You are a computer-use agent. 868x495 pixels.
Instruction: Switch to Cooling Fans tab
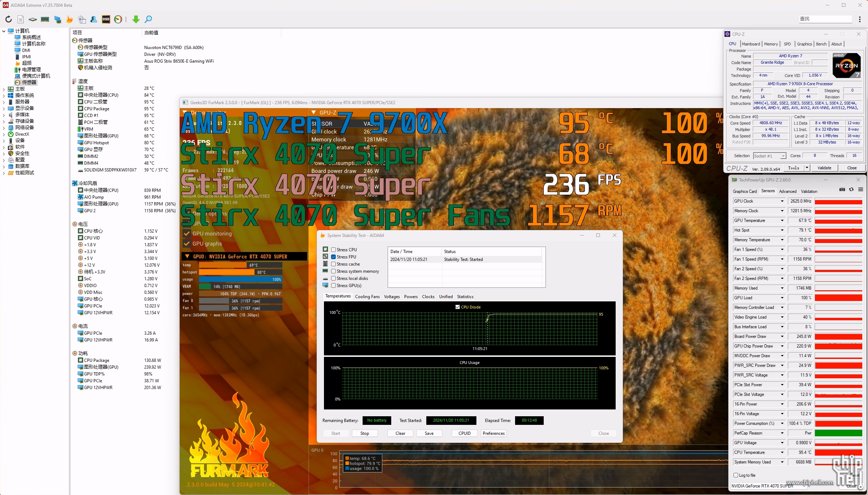367,297
